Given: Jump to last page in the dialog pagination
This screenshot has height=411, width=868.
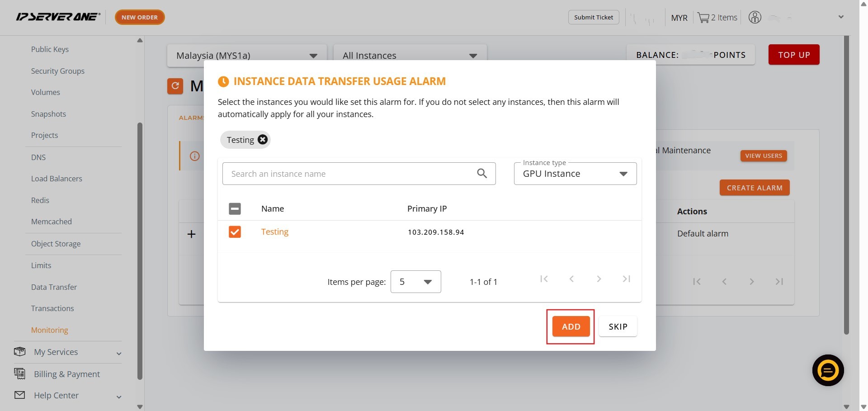Looking at the screenshot, I should pos(626,279).
